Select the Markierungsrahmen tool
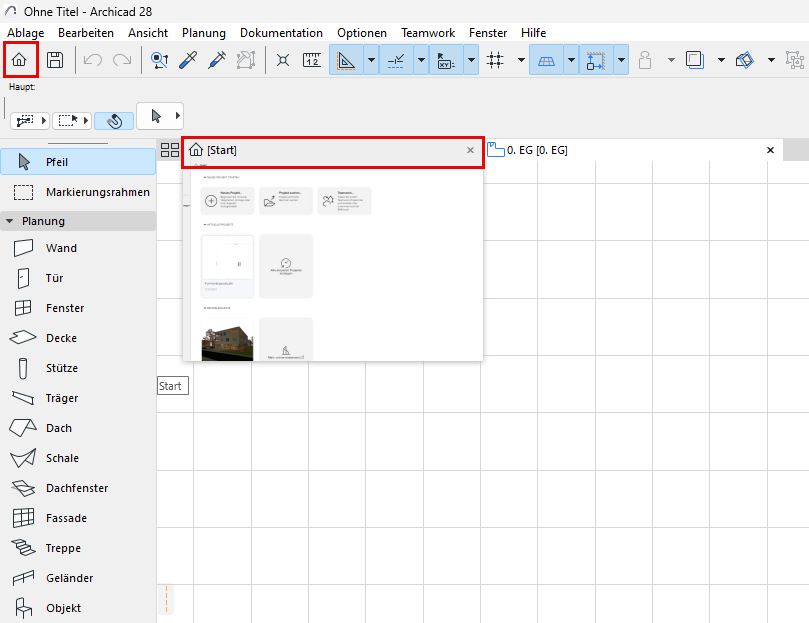 coord(78,192)
